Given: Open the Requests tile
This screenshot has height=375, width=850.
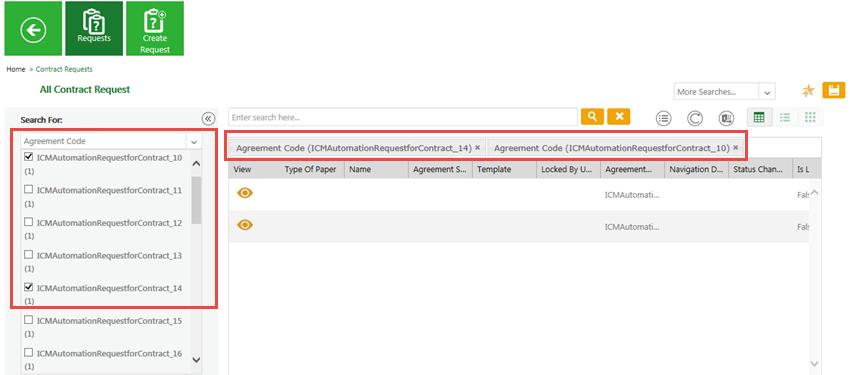Looking at the screenshot, I should (x=94, y=28).
